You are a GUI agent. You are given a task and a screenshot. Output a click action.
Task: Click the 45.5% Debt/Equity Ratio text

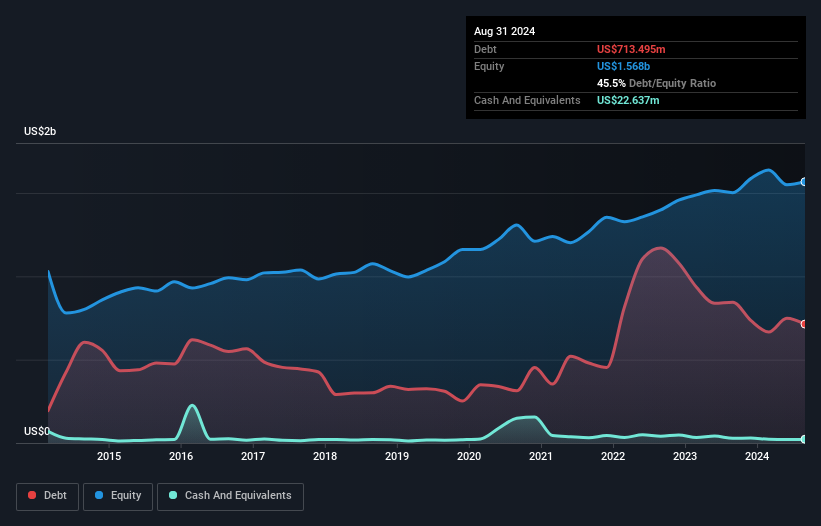coord(656,83)
